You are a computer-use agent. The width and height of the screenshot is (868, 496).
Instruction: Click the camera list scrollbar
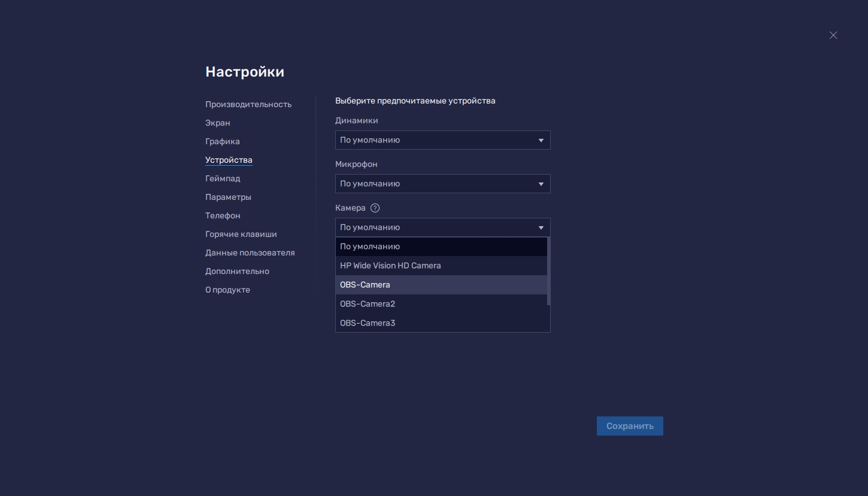point(548,271)
